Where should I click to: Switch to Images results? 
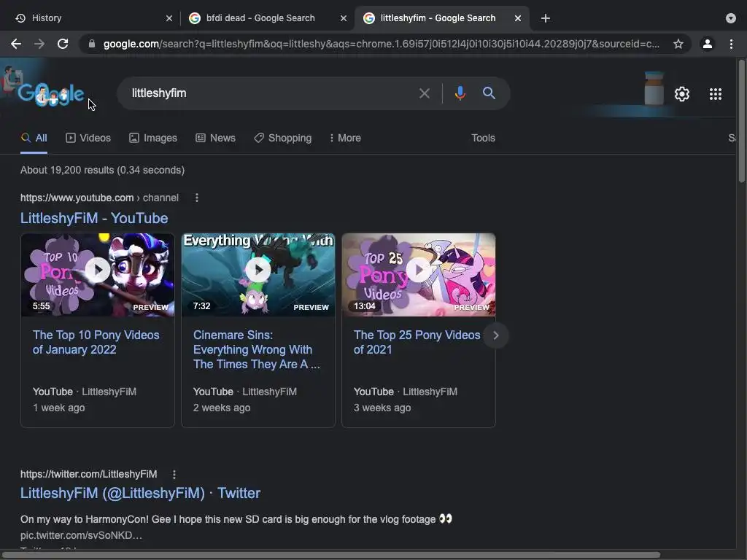[153, 138]
